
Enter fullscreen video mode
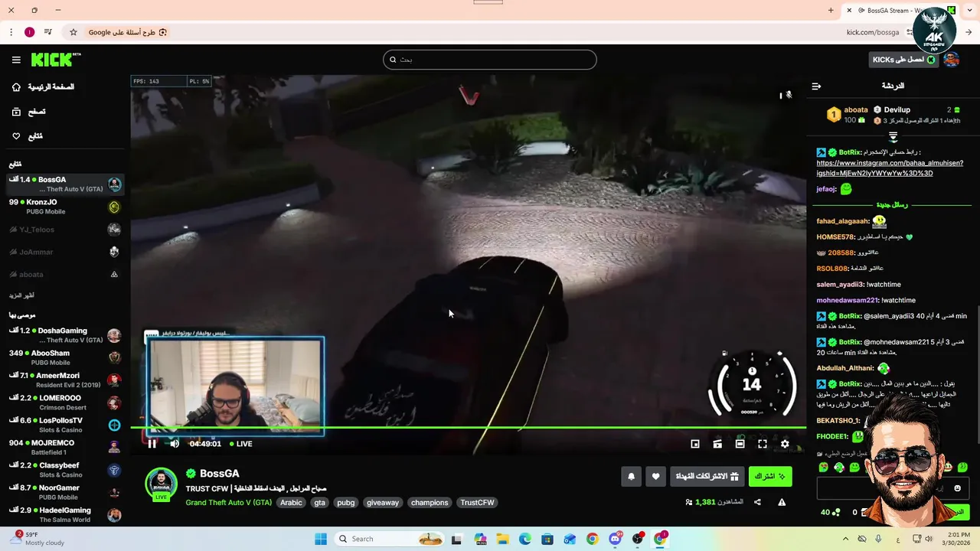coord(763,444)
